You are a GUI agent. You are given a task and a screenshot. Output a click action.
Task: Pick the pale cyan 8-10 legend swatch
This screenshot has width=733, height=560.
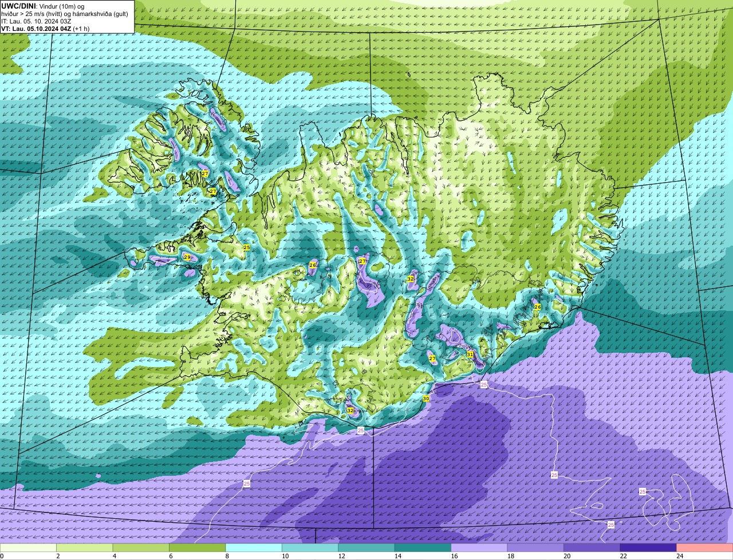[254, 548]
